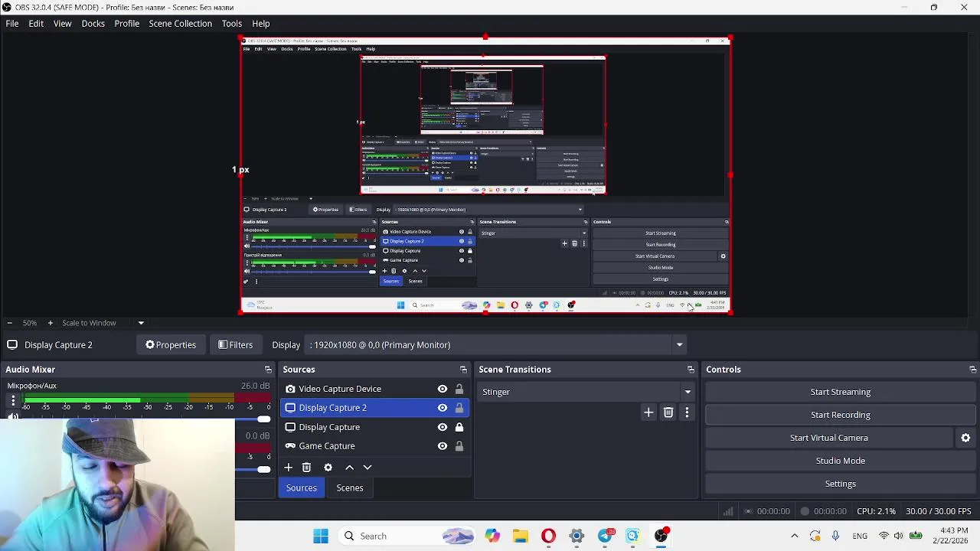Image resolution: width=980 pixels, height=551 pixels.
Task: Remove the scene transition with trash icon
Action: (668, 412)
